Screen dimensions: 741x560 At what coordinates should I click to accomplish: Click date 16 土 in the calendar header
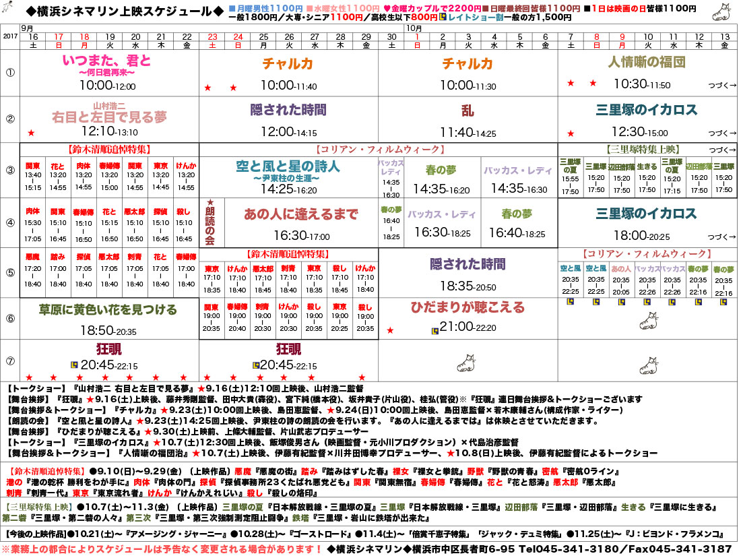[x=33, y=40]
